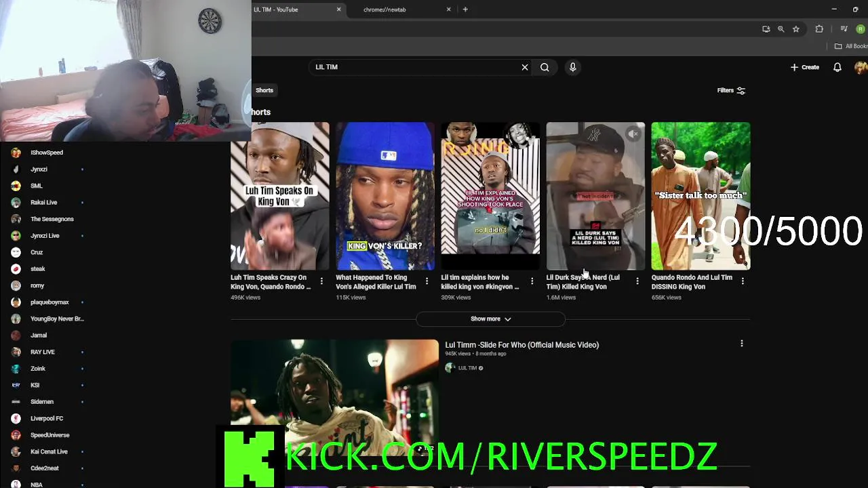
Task: Open steak channel avatar in sidebar
Action: (16, 269)
